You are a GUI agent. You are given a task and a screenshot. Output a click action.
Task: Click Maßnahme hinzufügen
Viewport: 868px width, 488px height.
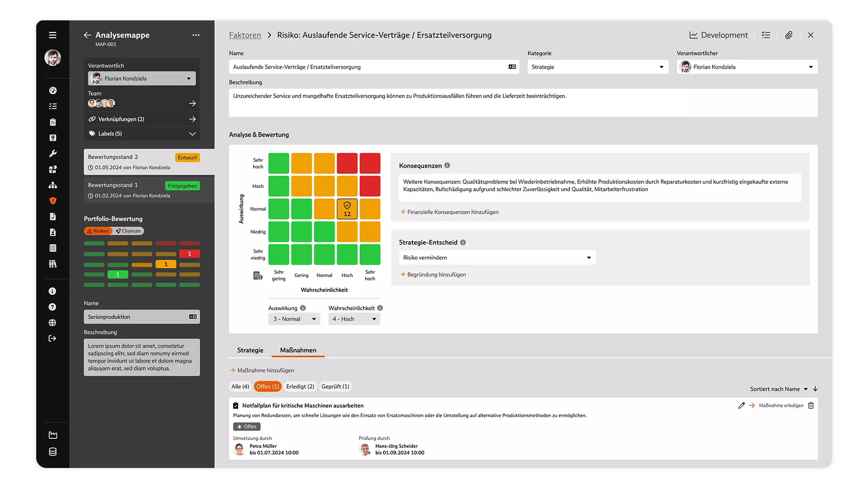262,370
